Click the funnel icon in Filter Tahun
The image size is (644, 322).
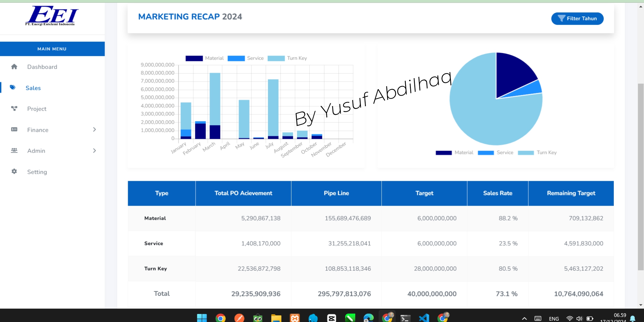pos(561,18)
